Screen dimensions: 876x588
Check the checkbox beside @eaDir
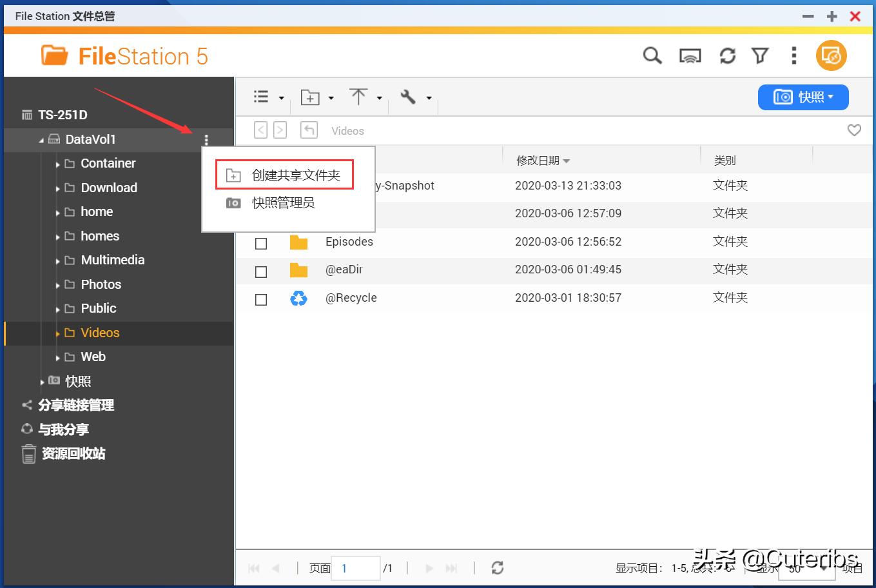(x=260, y=271)
